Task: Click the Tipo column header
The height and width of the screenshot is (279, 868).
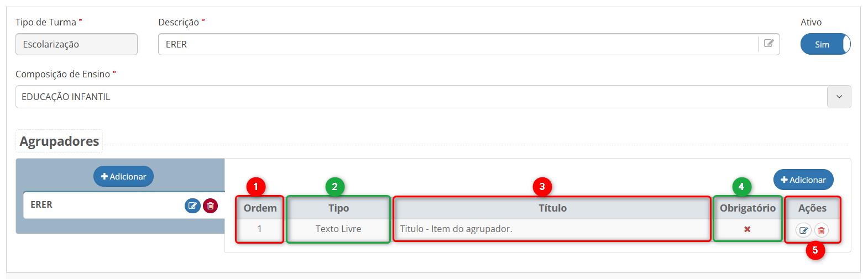Action: (338, 208)
